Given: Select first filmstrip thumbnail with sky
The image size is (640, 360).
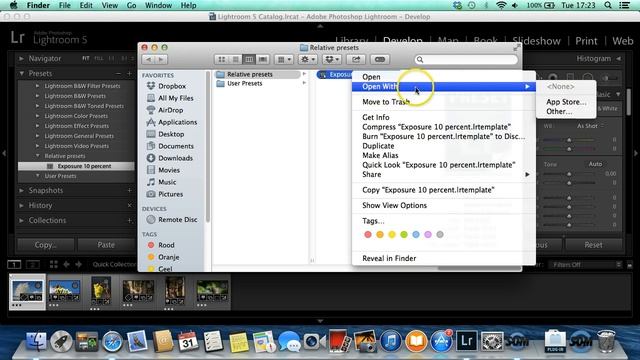Looking at the screenshot, I should [x=27, y=291].
